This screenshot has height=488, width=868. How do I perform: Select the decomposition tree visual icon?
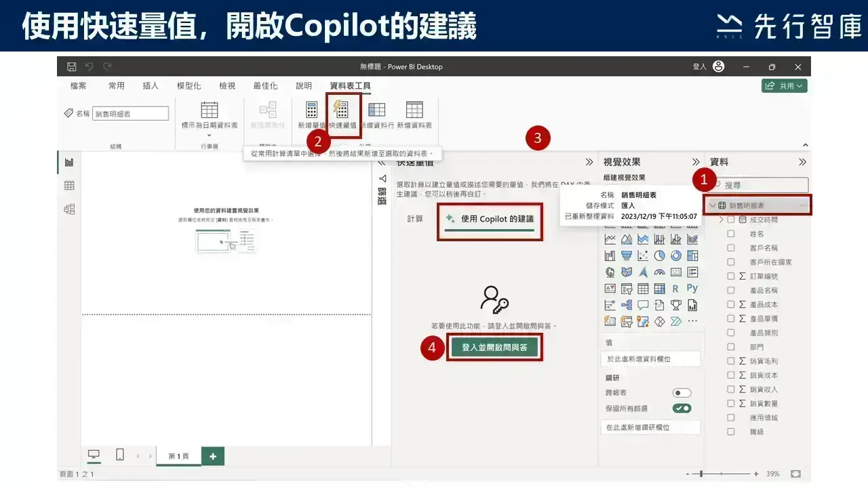[627, 305]
